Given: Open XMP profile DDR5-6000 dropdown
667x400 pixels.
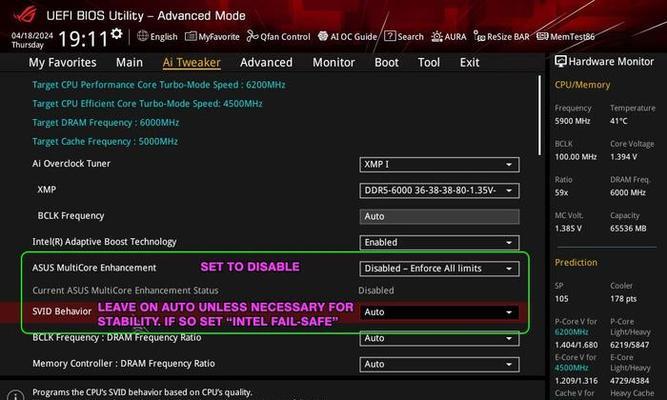Looking at the screenshot, I should 439,191.
